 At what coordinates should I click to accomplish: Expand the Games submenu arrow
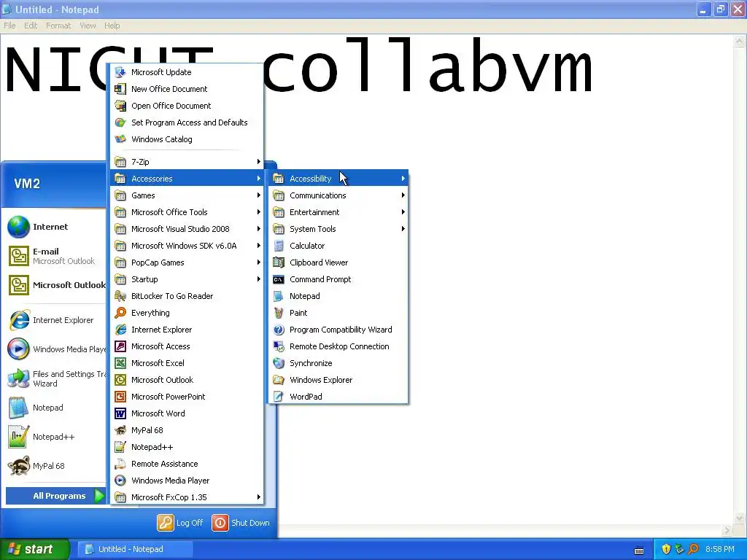click(259, 195)
